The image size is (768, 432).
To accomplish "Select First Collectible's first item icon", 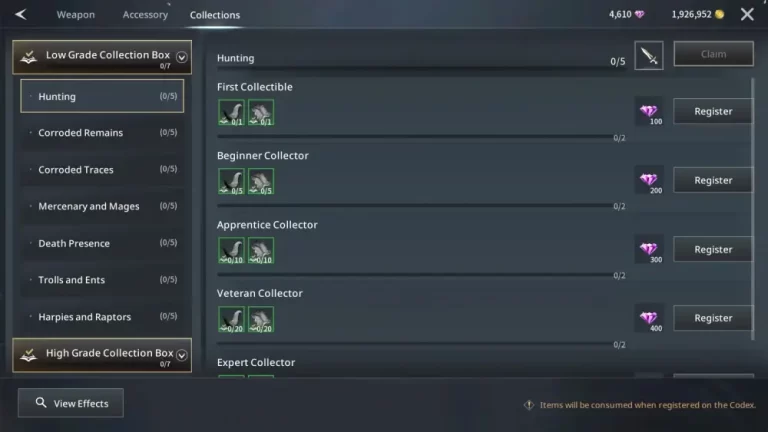I will (x=231, y=113).
